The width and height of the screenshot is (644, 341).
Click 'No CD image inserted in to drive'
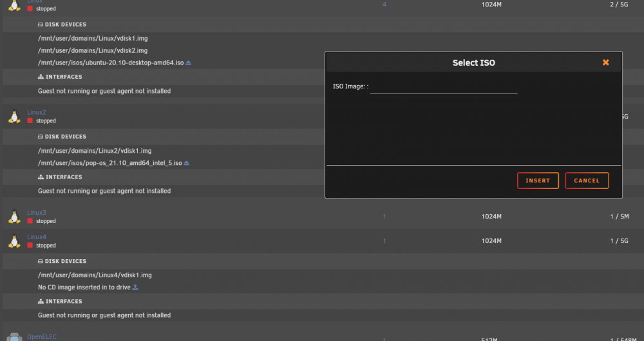pyautogui.click(x=84, y=287)
